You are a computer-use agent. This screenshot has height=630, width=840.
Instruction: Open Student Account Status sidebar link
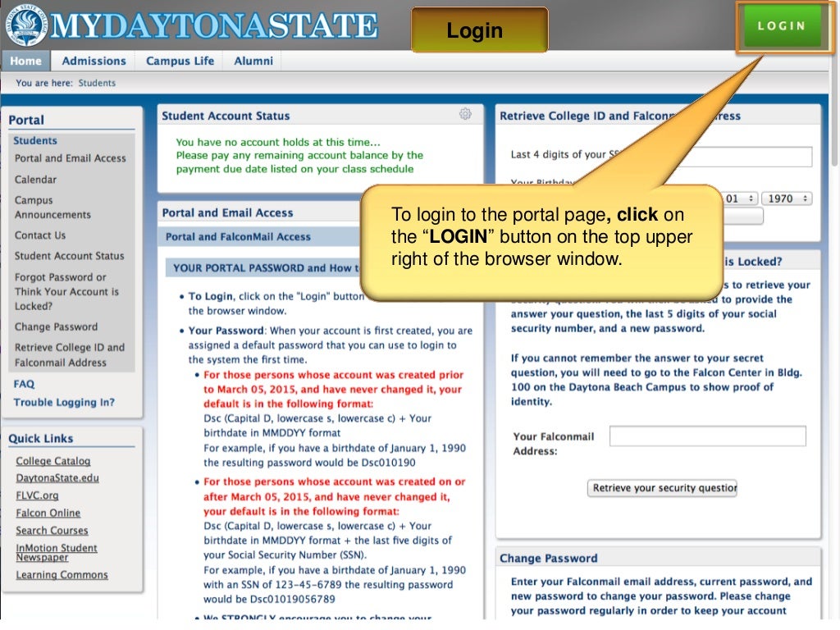[x=69, y=256]
